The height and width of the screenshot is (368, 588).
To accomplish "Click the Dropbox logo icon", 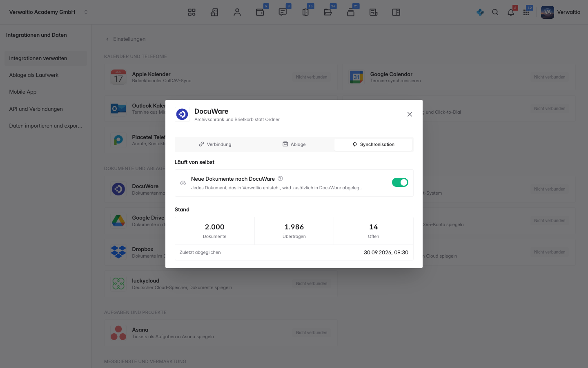I will [118, 252].
